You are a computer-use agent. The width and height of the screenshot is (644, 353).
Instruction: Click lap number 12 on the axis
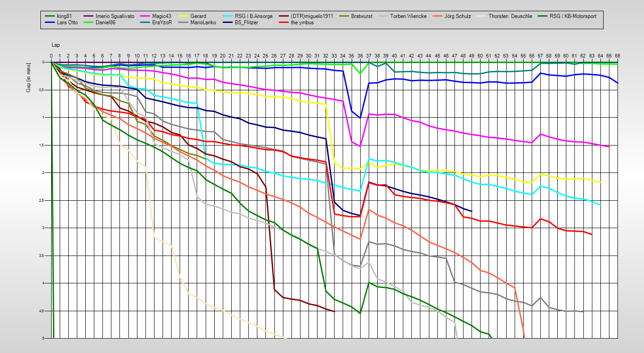(x=154, y=56)
